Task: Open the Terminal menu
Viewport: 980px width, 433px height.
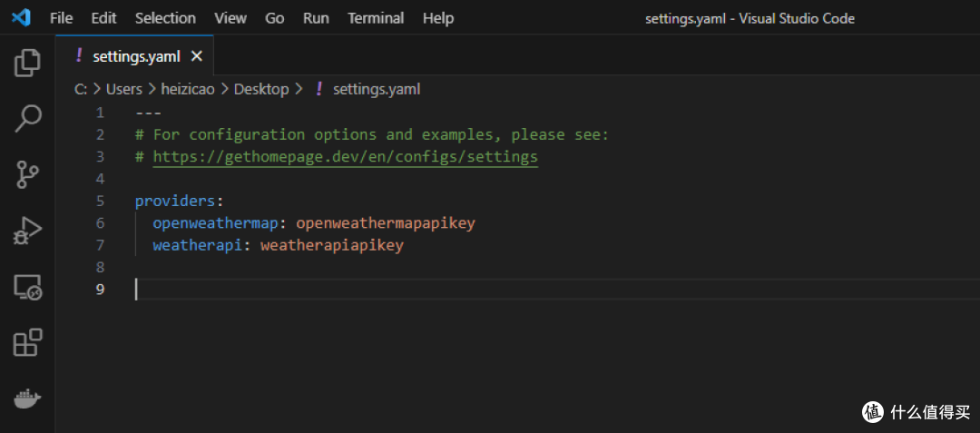Action: pos(376,18)
